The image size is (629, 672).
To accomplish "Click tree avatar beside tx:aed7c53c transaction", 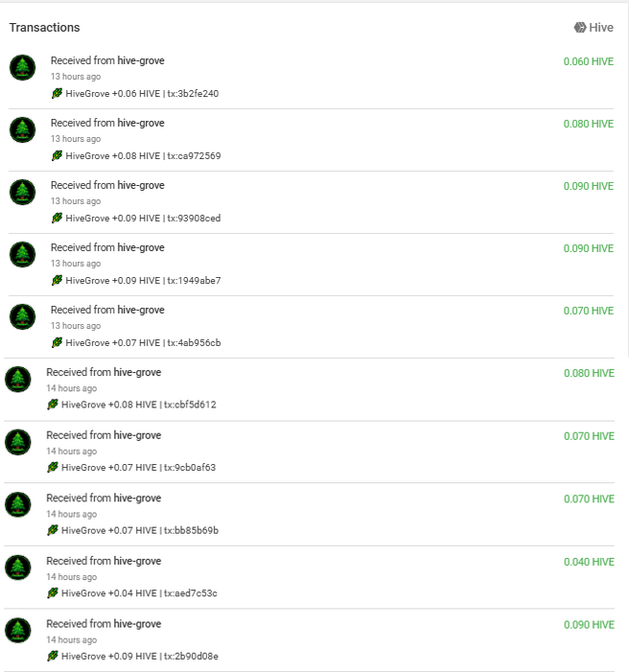I will (18, 568).
